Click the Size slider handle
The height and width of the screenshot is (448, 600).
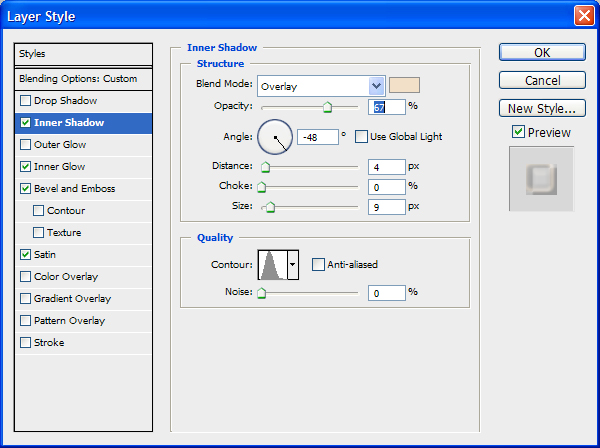coord(271,207)
